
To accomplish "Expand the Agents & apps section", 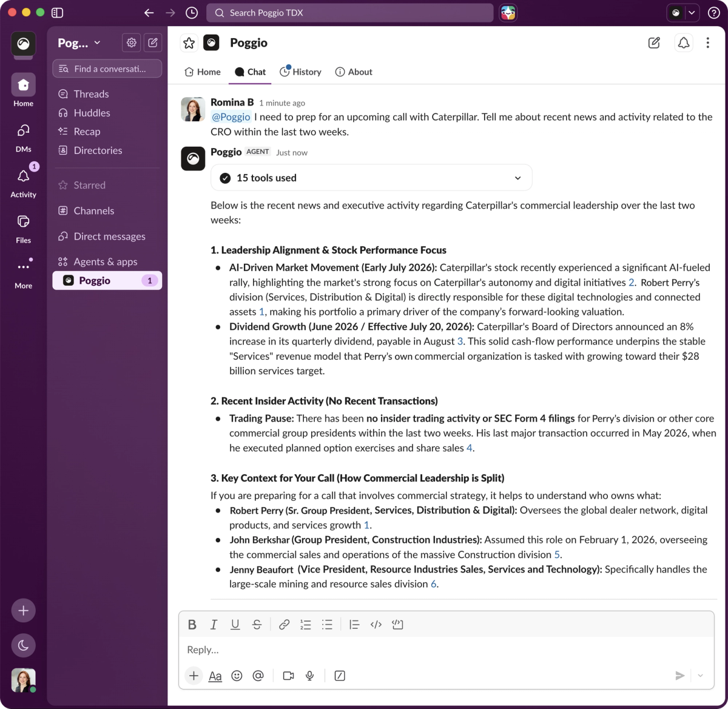I will (x=105, y=261).
